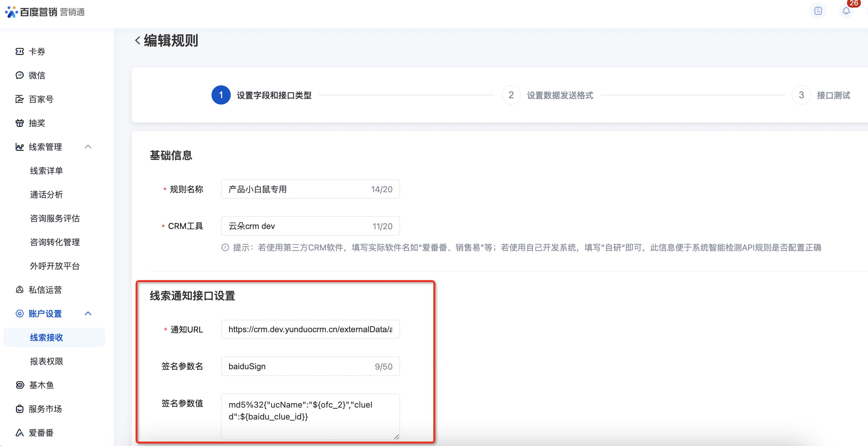Click the 基木鱼 icon in sidebar
Screen dimensions: 868x446
[20, 385]
